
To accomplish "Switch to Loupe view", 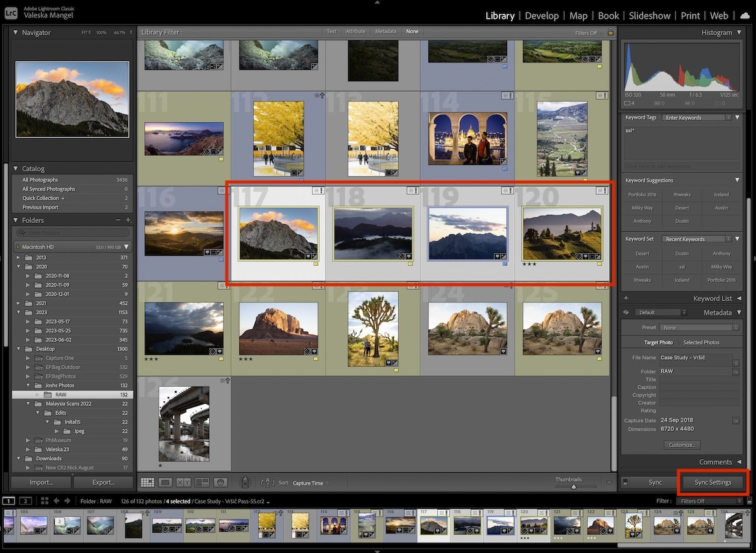I will click(166, 483).
